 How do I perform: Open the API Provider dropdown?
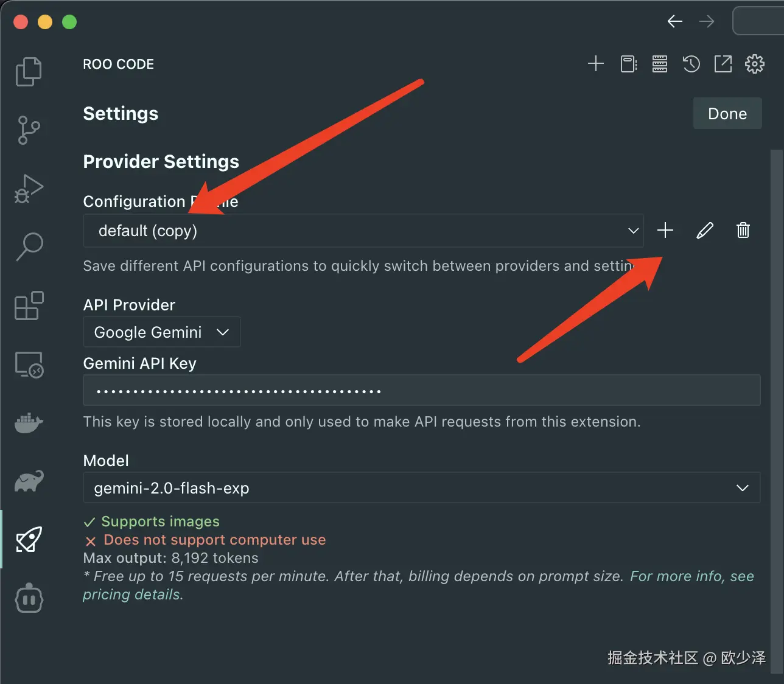point(161,332)
